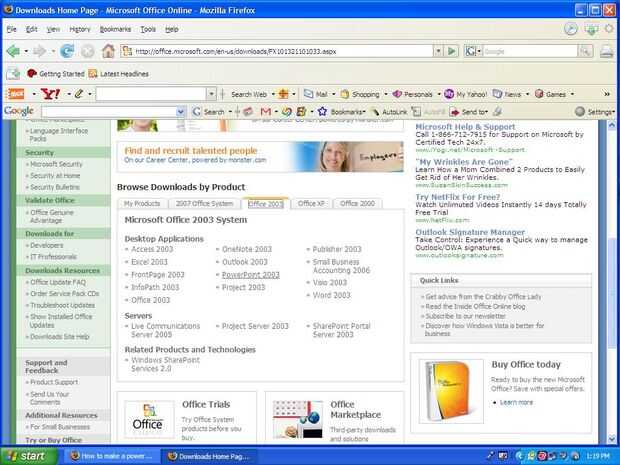Image resolution: width=620 pixels, height=465 pixels.
Task: Open the Latest Headlines feed bookmark
Action: (119, 74)
